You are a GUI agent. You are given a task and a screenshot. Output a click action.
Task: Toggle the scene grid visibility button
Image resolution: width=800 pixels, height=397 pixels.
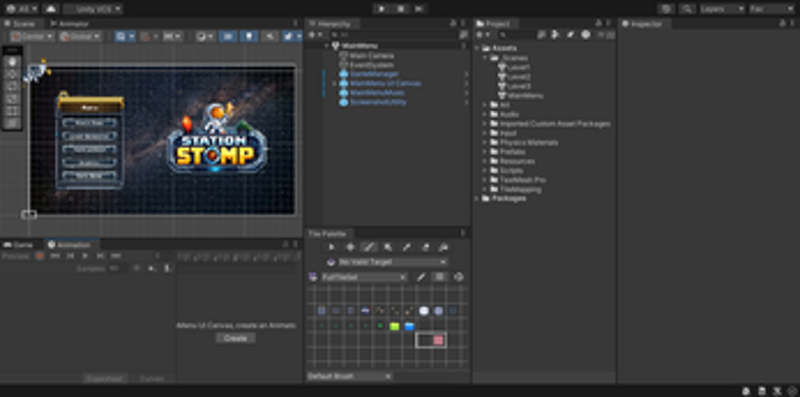click(121, 36)
